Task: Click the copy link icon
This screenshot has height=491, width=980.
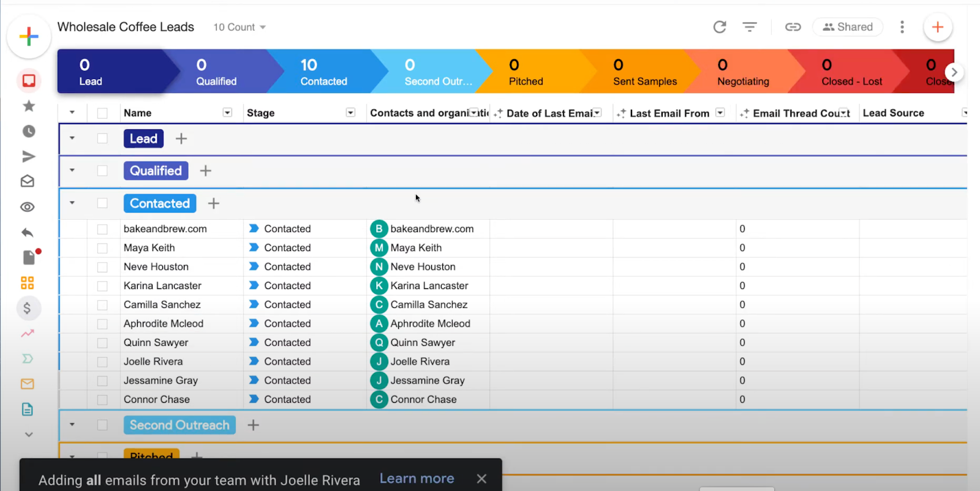Action: point(793,27)
